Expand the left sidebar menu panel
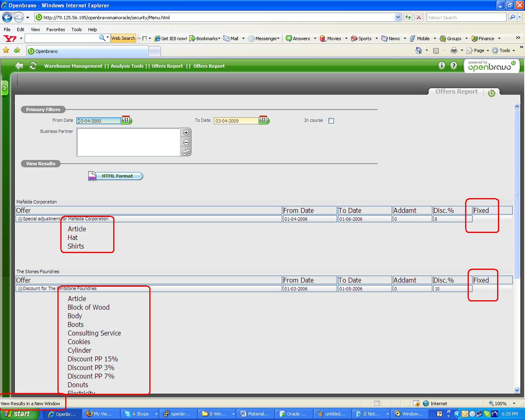This screenshot has width=525, height=420. pyautogui.click(x=5, y=88)
